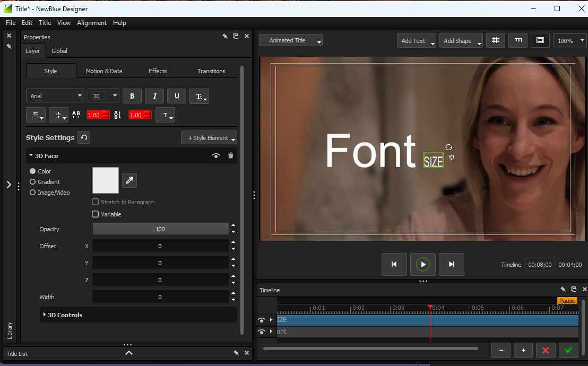
Task: Switch to the Transitions tab
Action: 211,71
